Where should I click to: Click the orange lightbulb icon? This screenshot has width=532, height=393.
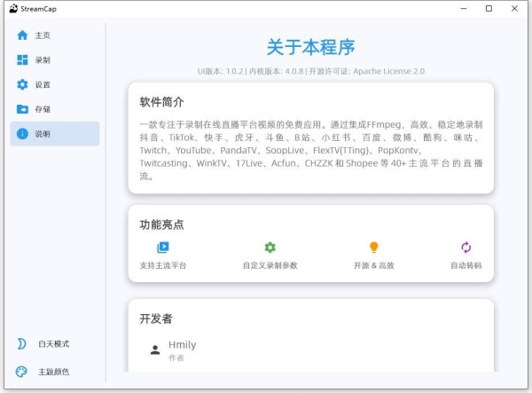click(x=374, y=248)
